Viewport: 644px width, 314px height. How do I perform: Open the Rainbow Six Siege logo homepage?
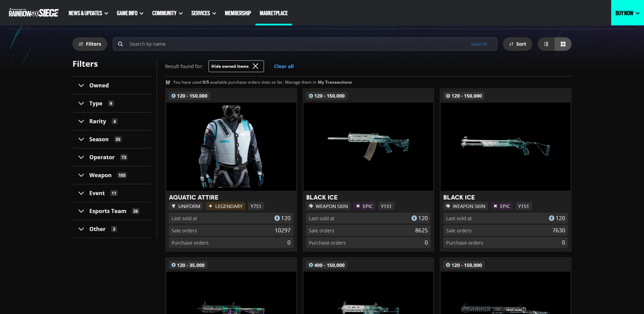[34, 13]
